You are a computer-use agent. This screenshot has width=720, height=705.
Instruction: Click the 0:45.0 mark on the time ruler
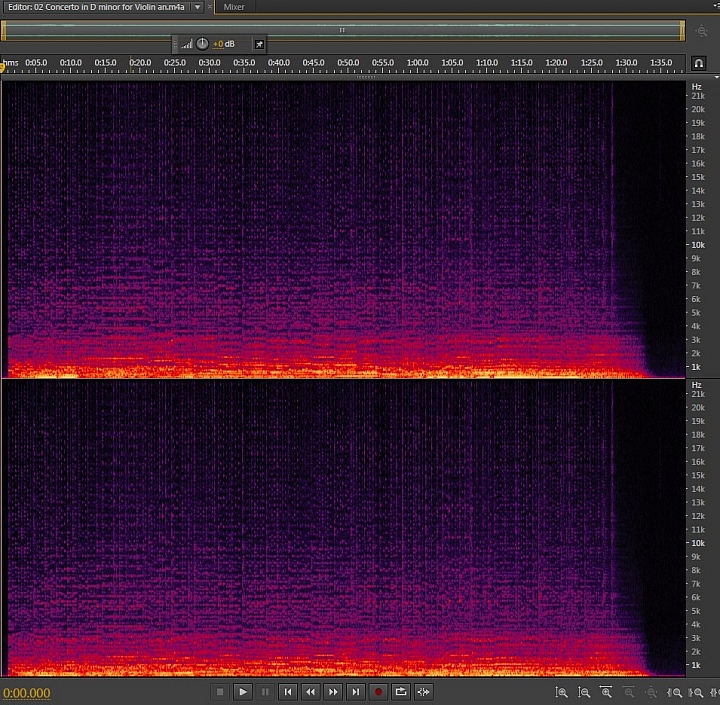313,62
